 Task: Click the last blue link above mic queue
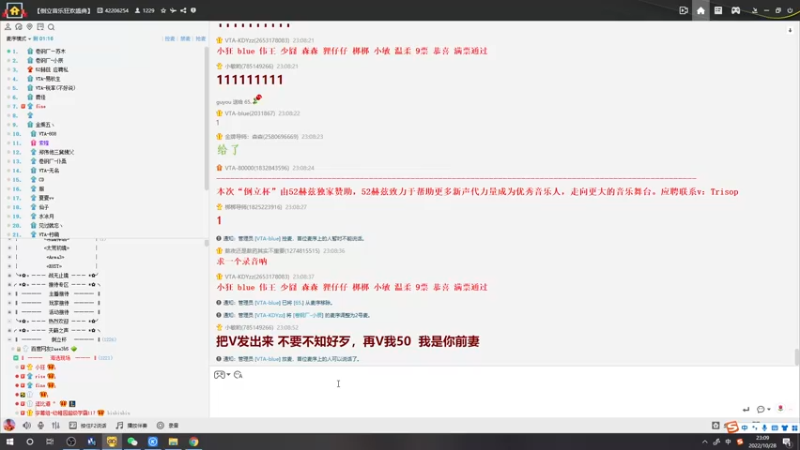click(201, 39)
